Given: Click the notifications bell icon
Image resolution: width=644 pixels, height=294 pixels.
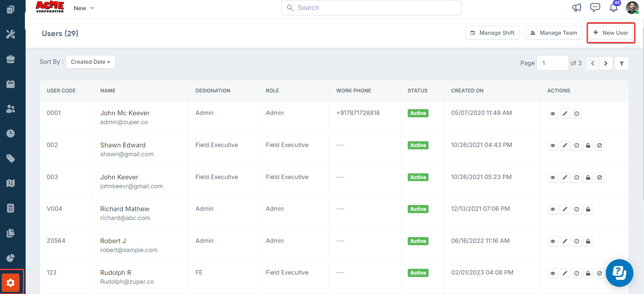Looking at the screenshot, I should tap(614, 8).
